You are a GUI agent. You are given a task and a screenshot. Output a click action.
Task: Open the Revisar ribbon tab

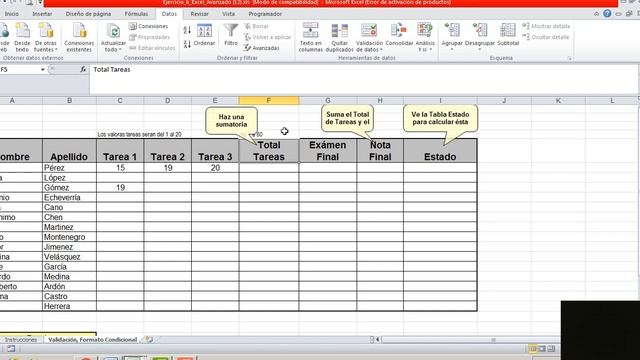coord(200,14)
